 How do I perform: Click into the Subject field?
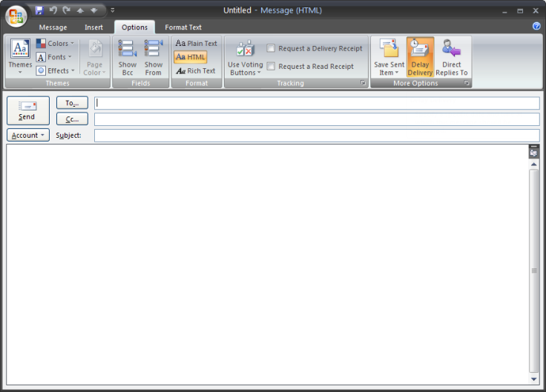pos(316,136)
